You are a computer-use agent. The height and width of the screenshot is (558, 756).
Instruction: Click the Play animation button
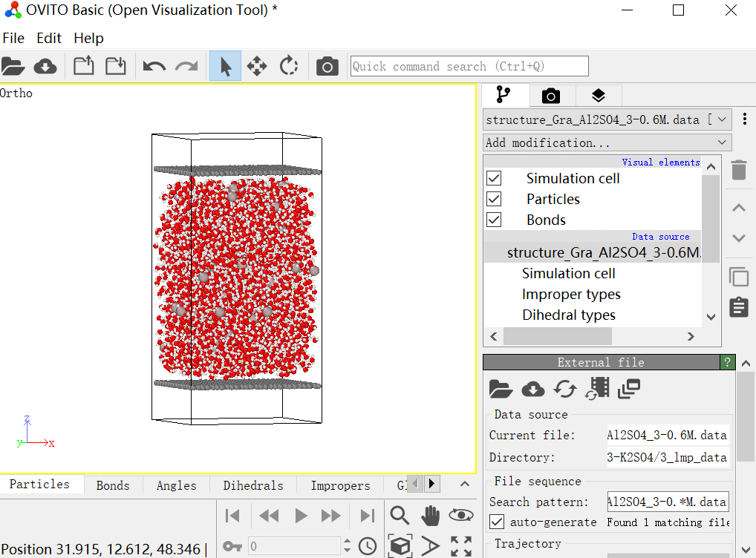point(301,516)
